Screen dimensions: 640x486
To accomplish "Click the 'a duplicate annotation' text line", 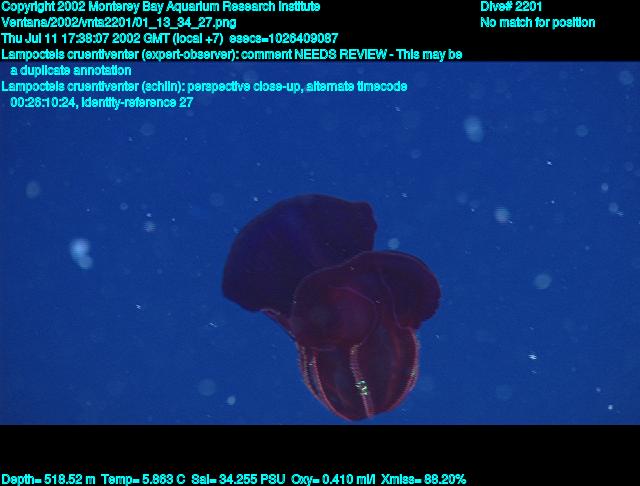I will [x=71, y=71].
